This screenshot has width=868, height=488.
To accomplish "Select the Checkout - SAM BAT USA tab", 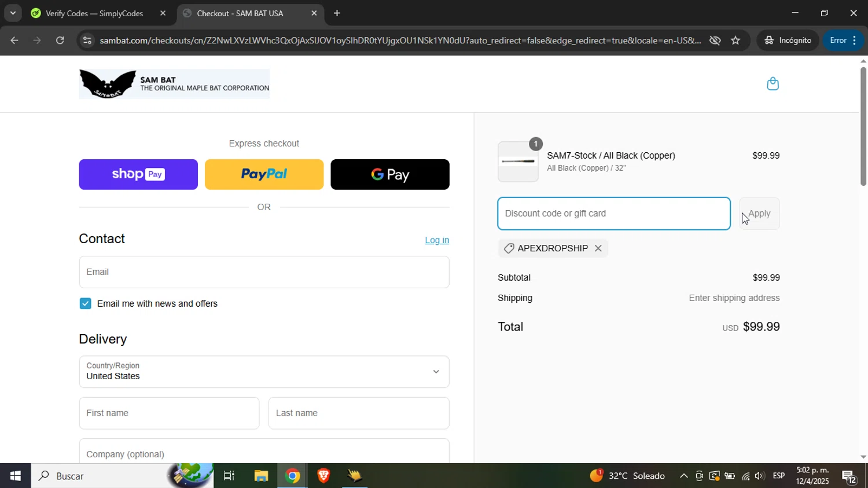I will tap(240, 13).
